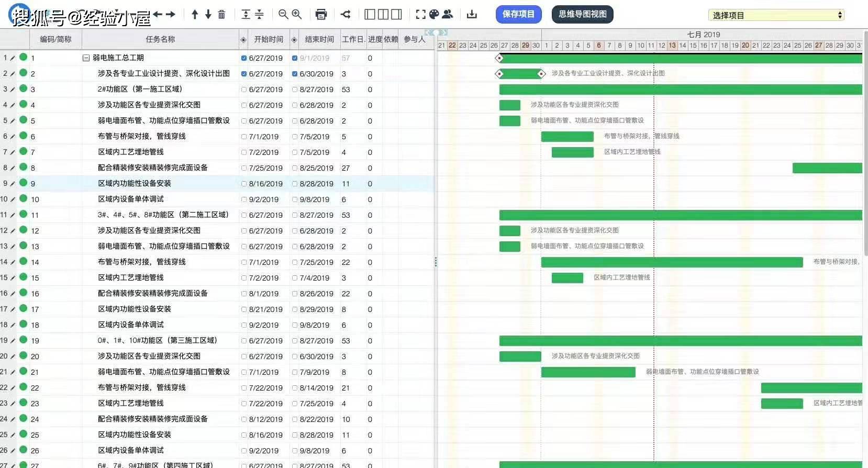Check end milestone for row 8 (8/25/2019)
868x468 pixels.
pyautogui.click(x=295, y=168)
